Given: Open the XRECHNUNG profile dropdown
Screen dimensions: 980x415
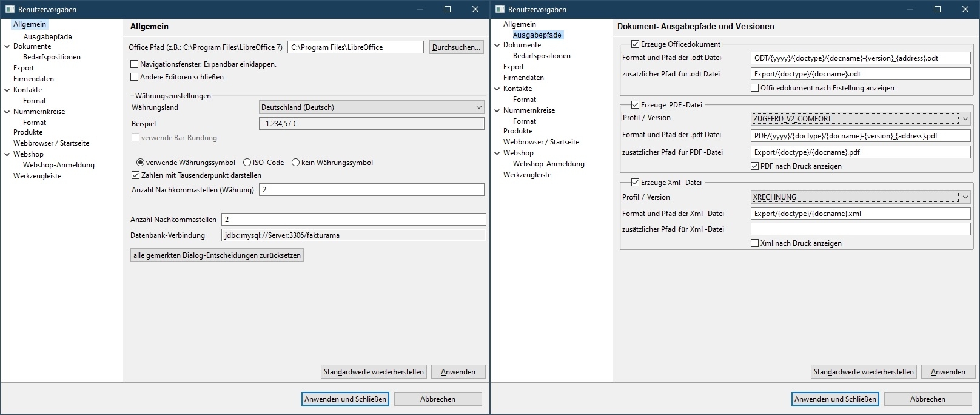Looking at the screenshot, I should (x=861, y=197).
